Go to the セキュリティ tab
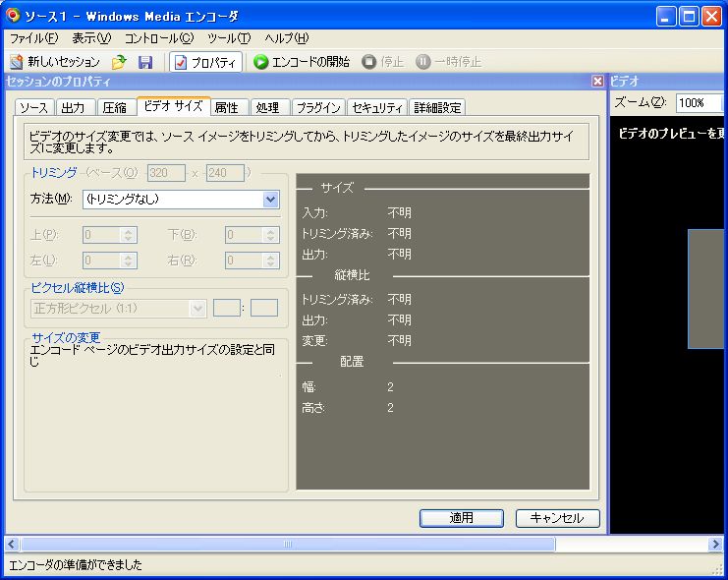This screenshot has height=580, width=728. pos(377,108)
